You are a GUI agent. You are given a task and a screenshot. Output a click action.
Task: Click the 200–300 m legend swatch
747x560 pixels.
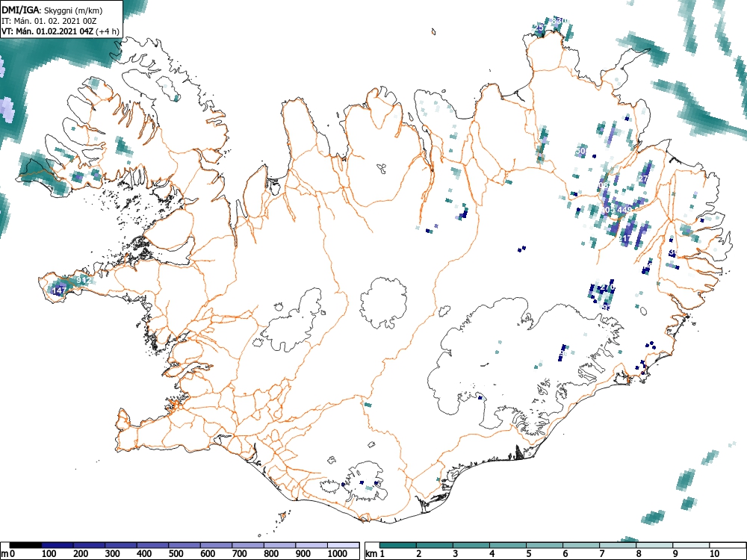(x=89, y=545)
